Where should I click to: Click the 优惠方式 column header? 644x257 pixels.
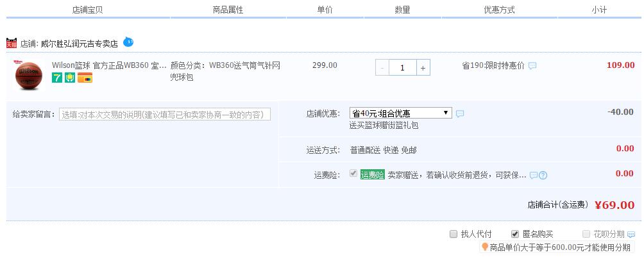(x=500, y=10)
